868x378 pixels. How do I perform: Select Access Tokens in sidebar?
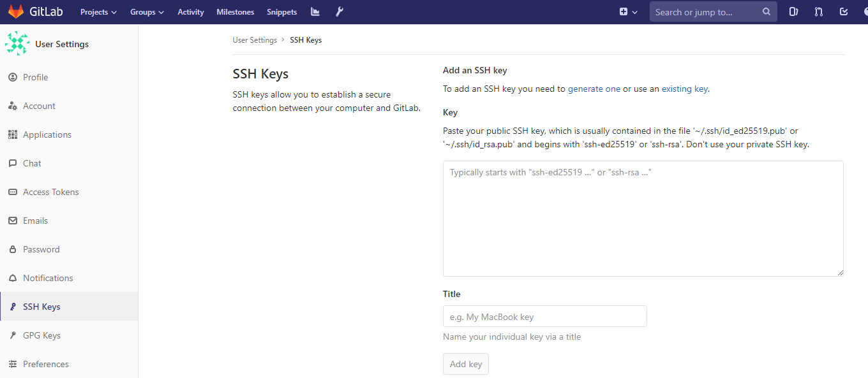point(51,192)
